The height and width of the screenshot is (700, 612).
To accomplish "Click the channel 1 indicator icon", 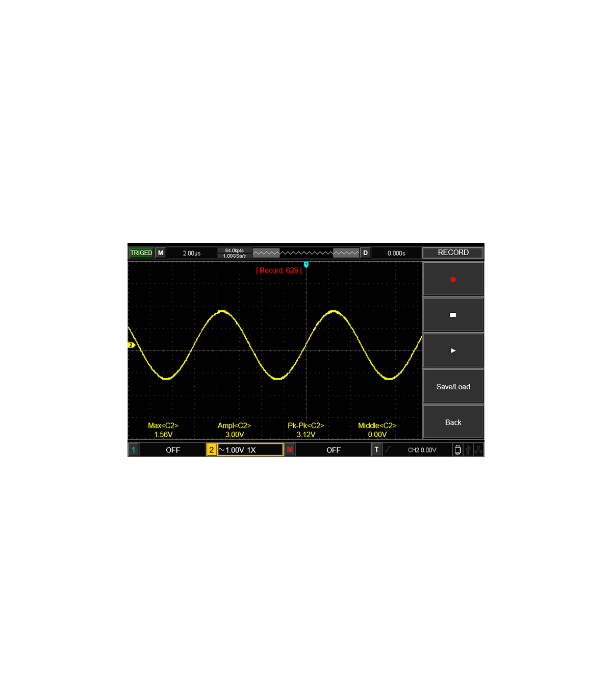I will click(134, 449).
